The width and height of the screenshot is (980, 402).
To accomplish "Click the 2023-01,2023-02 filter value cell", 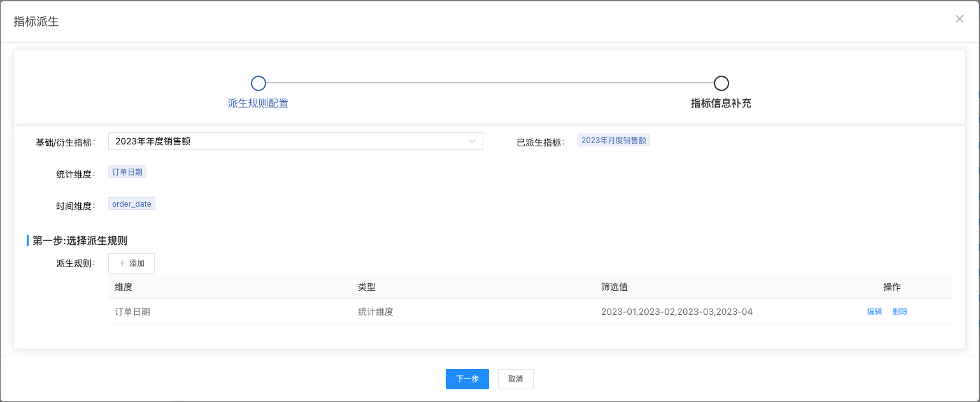I will point(676,312).
